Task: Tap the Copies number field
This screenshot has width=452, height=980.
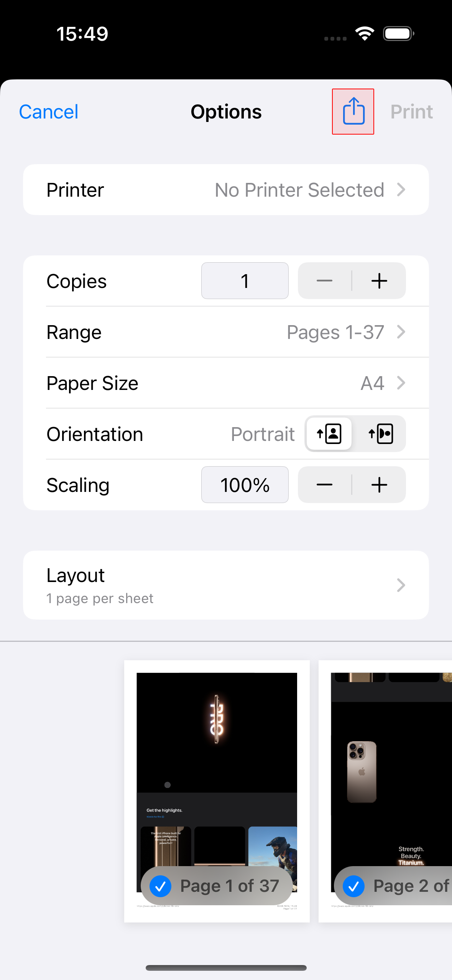Action: coord(245,281)
